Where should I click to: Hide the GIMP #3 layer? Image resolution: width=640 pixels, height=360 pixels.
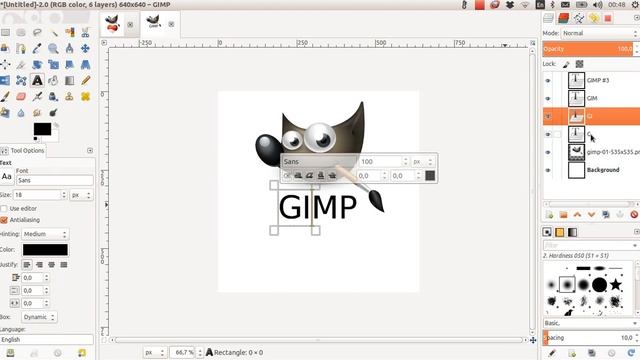click(548, 80)
